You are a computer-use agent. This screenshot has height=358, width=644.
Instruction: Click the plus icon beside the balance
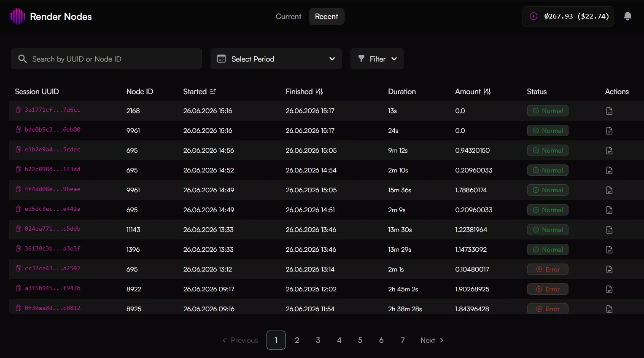534,16
